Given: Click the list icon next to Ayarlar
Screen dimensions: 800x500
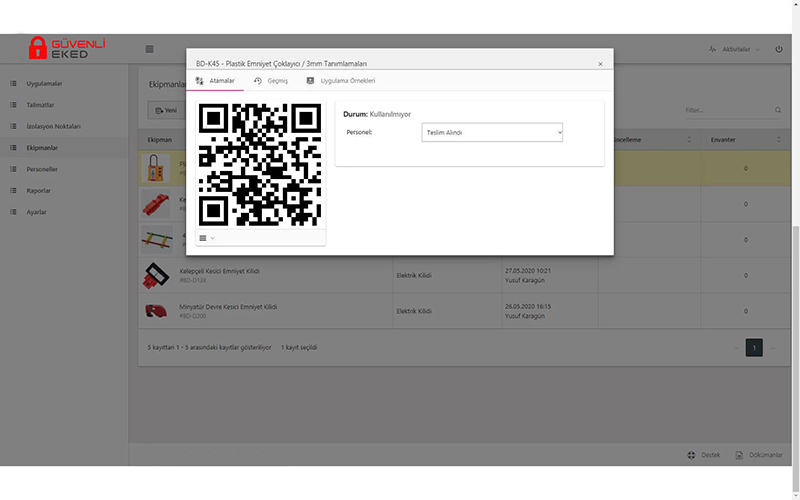Looking at the screenshot, I should click(14, 212).
